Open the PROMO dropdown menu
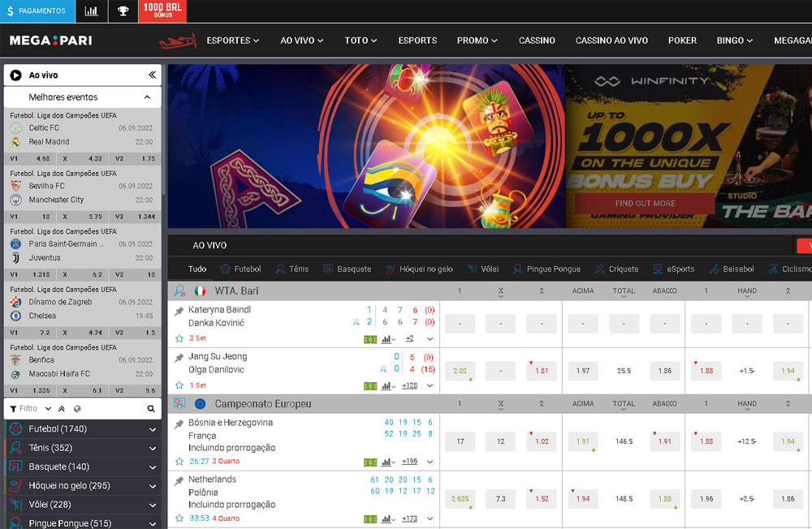The image size is (812, 529). (x=477, y=41)
